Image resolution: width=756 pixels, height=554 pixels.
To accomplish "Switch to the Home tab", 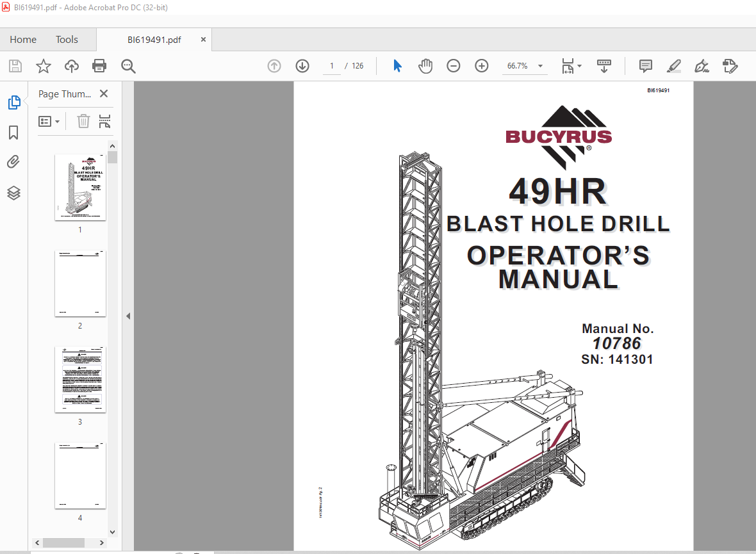I will pos(23,40).
